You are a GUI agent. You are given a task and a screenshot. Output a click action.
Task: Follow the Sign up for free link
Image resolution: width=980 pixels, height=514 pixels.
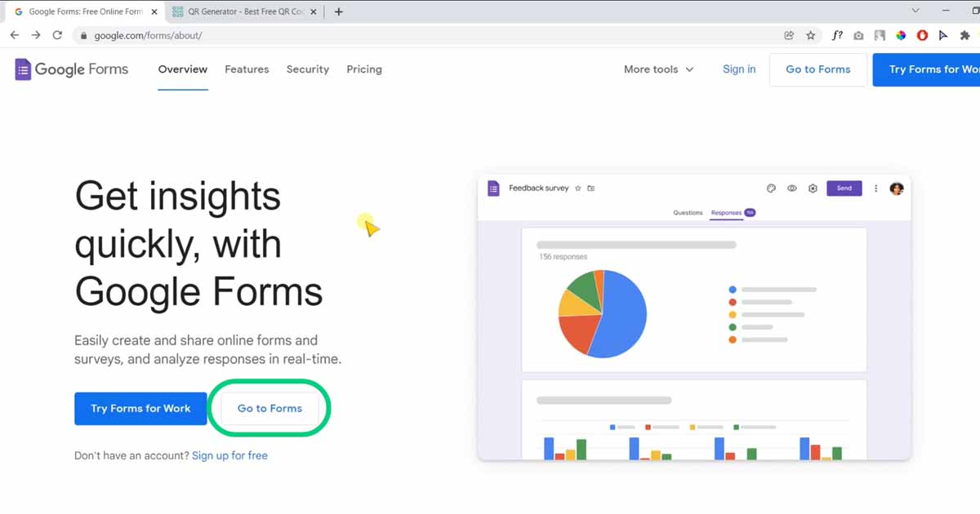(229, 455)
